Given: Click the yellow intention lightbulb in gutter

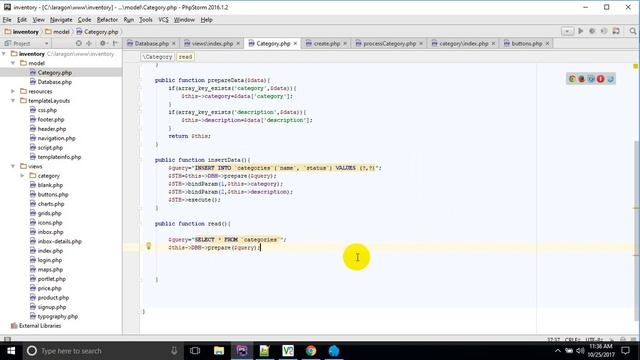Looking at the screenshot, I should [149, 246].
